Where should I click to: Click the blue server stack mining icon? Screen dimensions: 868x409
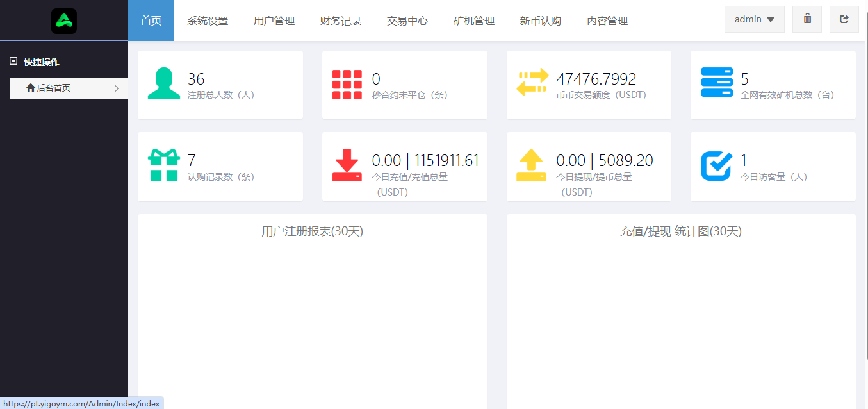pyautogui.click(x=716, y=83)
